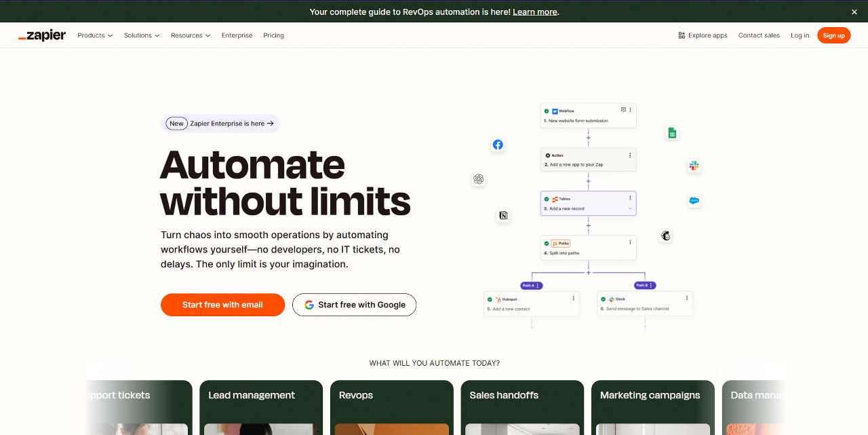Click the floating Google Sheets icon
The width and height of the screenshot is (868, 435).
pos(672,133)
